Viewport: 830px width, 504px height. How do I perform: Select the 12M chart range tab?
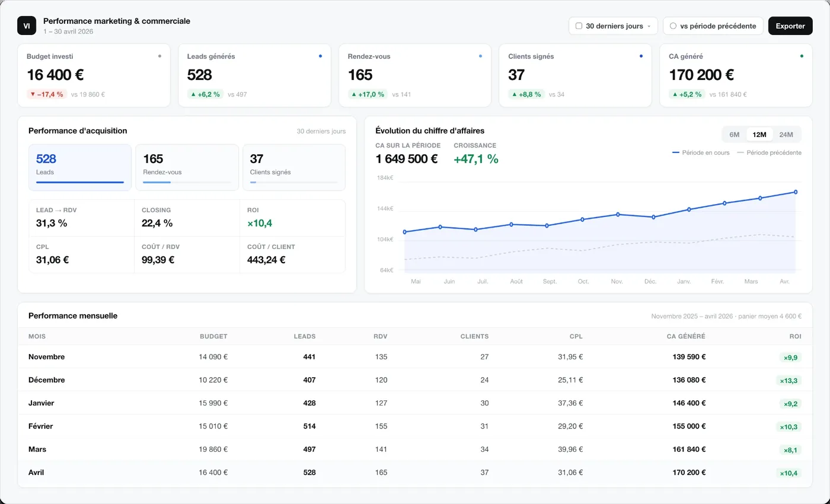pyautogui.click(x=759, y=135)
